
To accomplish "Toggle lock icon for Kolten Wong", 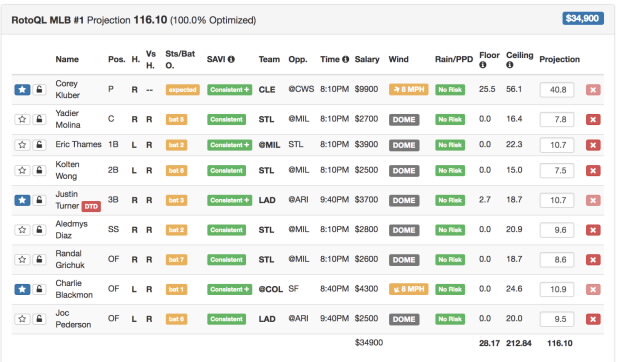I will point(39,170).
